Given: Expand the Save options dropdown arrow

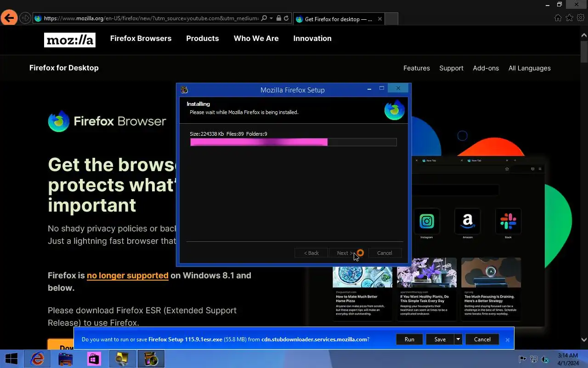Looking at the screenshot, I should (458, 339).
